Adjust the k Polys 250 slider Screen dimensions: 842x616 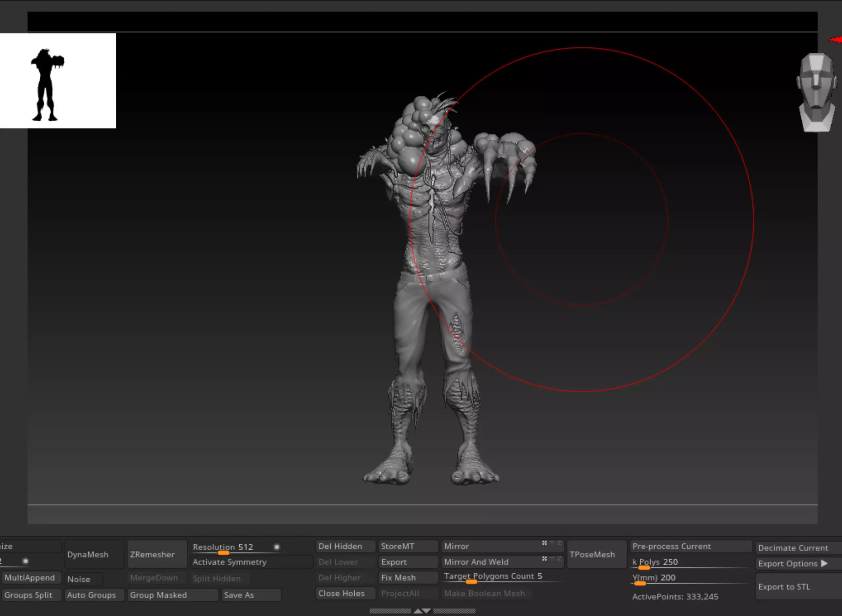[690, 563]
